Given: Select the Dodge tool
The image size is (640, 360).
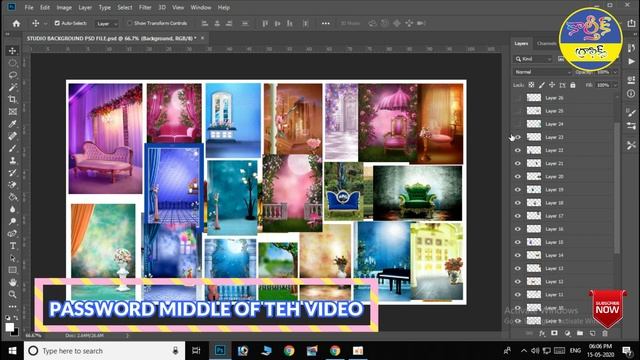Looking at the screenshot, I should pyautogui.click(x=12, y=221).
